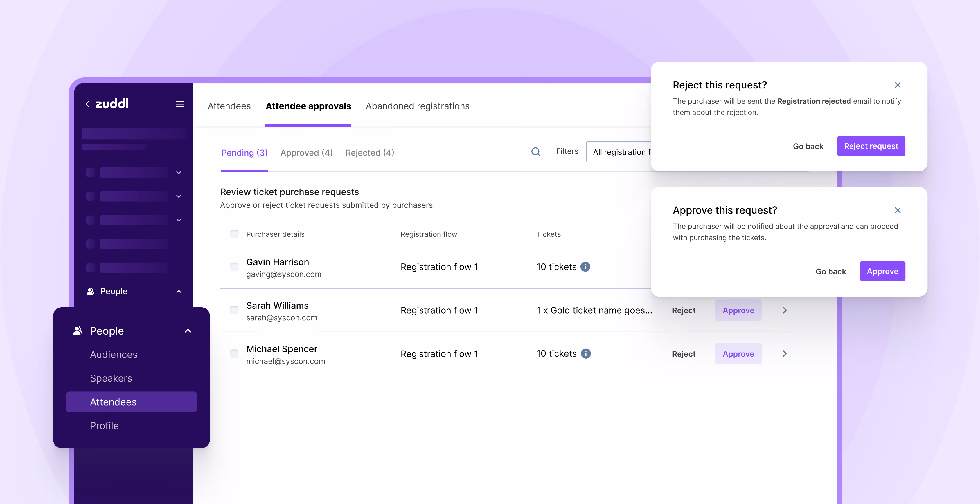
Task: Click email sarah@syscon.com
Action: click(x=281, y=318)
